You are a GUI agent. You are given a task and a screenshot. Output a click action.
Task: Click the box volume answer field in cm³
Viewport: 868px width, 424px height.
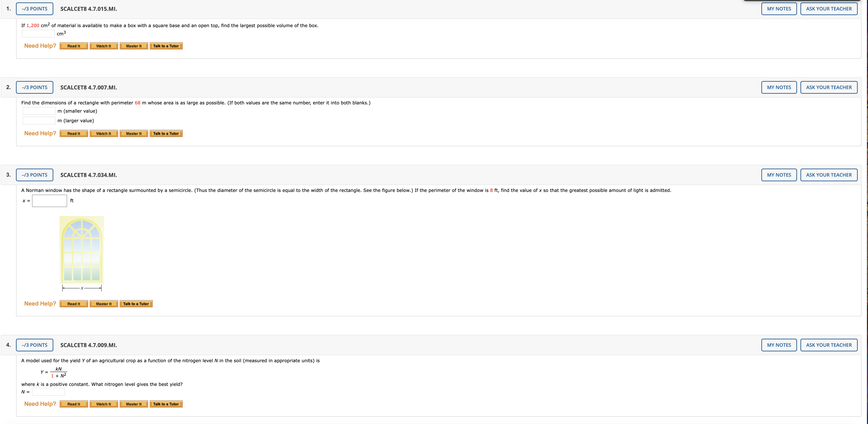pyautogui.click(x=38, y=34)
